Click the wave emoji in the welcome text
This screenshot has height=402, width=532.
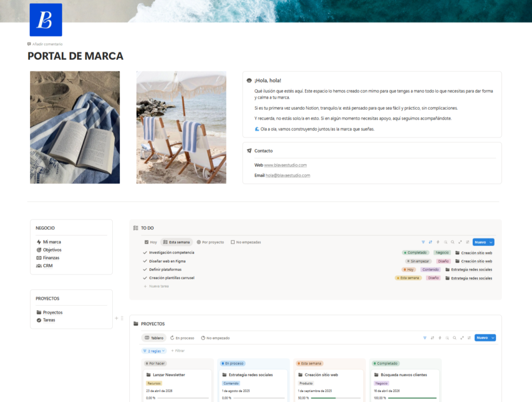(x=257, y=129)
